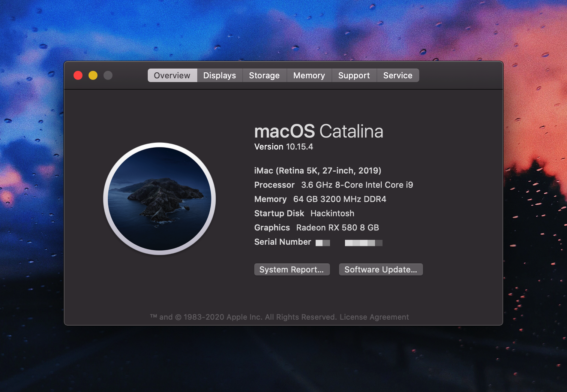Screen dimensions: 567x392
Task: Click the iMac (Retina 5K, 27-inch, 2019) text
Action: coord(318,171)
